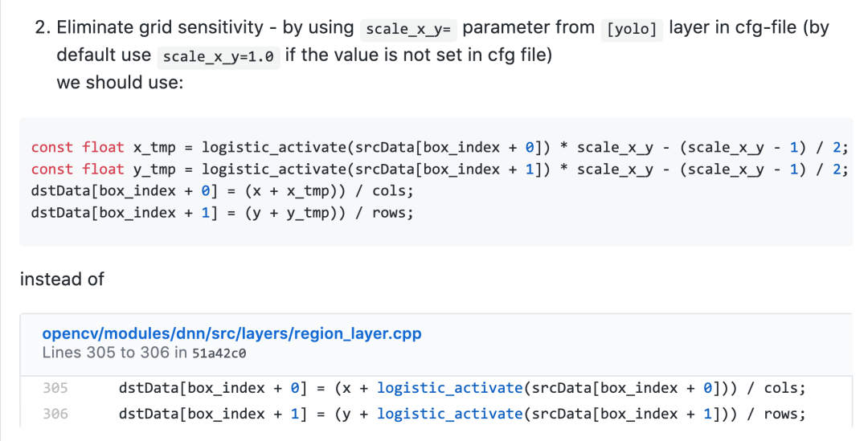This screenshot has width=868, height=441.
Task: Click logistic_activate on line 305
Action: (x=449, y=388)
